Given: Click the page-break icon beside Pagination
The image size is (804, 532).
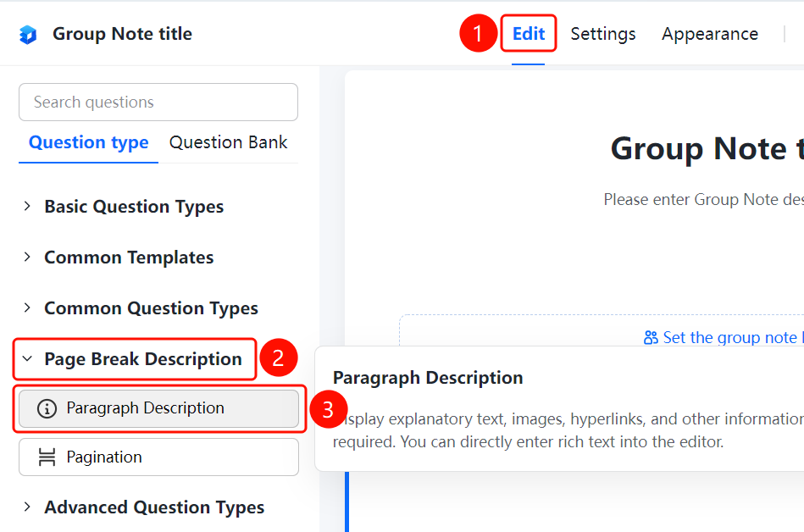Looking at the screenshot, I should pos(47,457).
